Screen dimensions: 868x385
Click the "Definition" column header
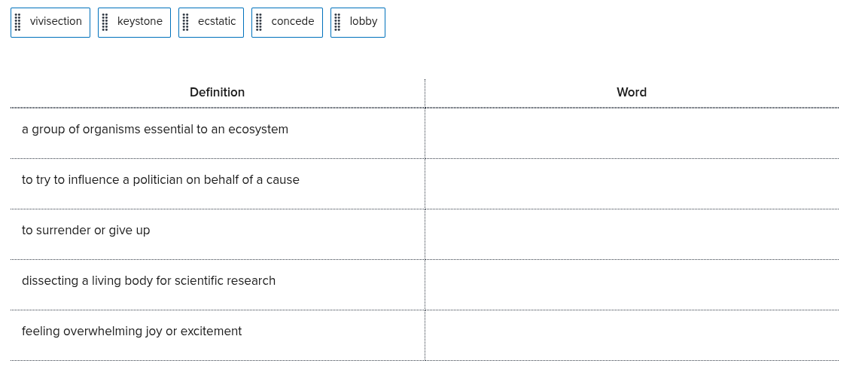pyautogui.click(x=217, y=93)
